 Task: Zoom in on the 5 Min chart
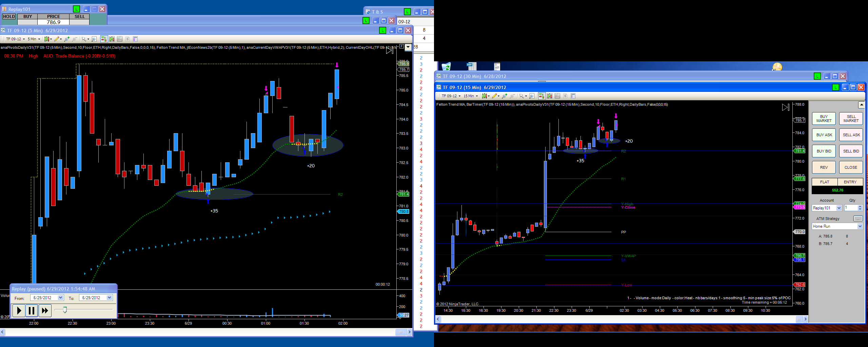pos(67,39)
